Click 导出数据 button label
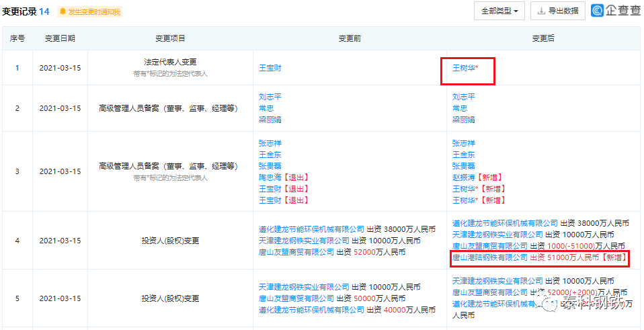Screen dimensions: 644x330 (563, 11)
